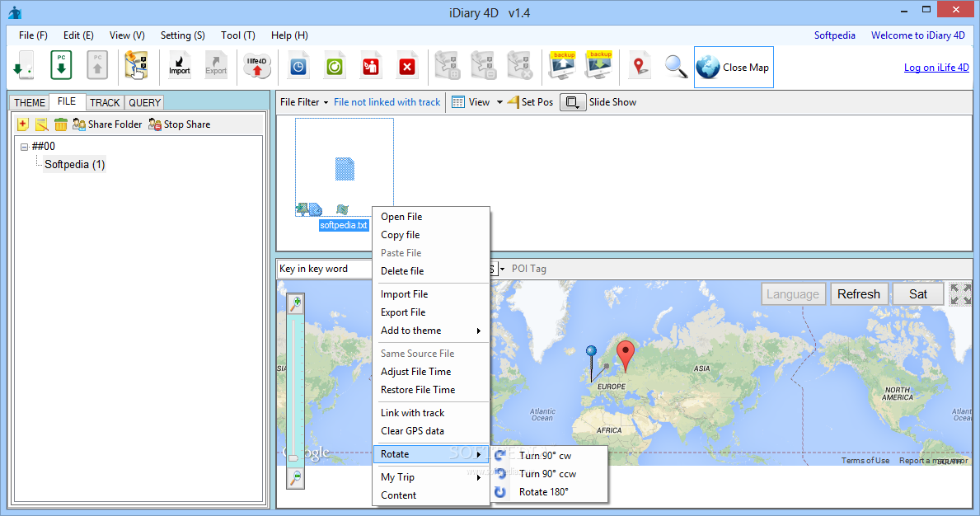The height and width of the screenshot is (516, 980).
Task: Click the map Refresh button
Action: coord(859,294)
